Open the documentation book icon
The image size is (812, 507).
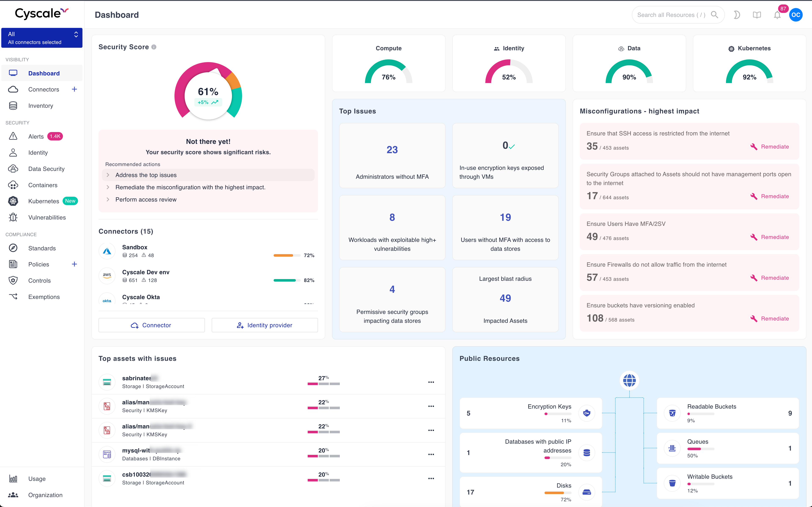(x=757, y=15)
